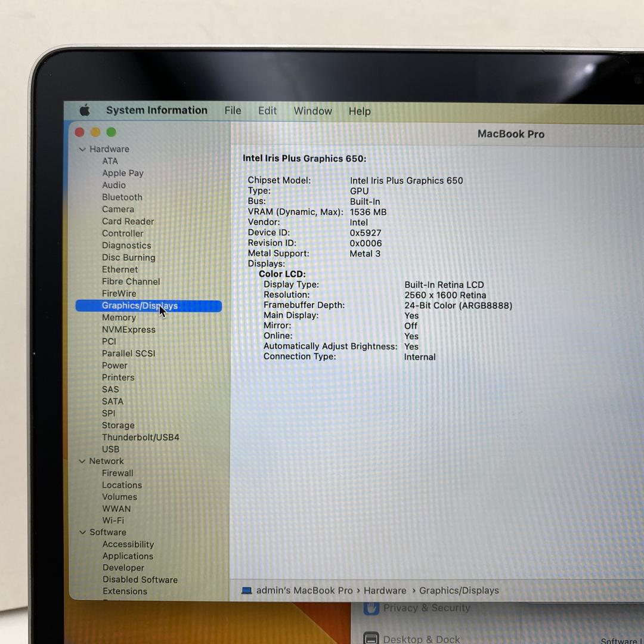Click the Privacy & Security hand icon
The height and width of the screenshot is (644, 644).
372,608
